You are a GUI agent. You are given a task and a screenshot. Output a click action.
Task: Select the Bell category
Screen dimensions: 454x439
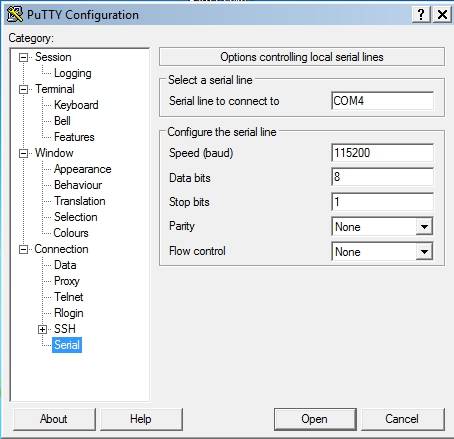tap(62, 121)
